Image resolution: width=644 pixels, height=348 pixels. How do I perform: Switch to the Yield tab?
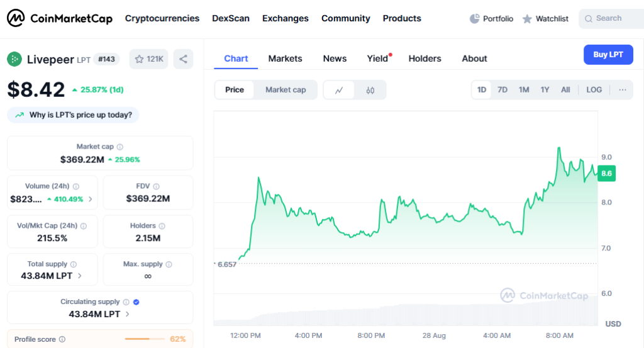[377, 59]
